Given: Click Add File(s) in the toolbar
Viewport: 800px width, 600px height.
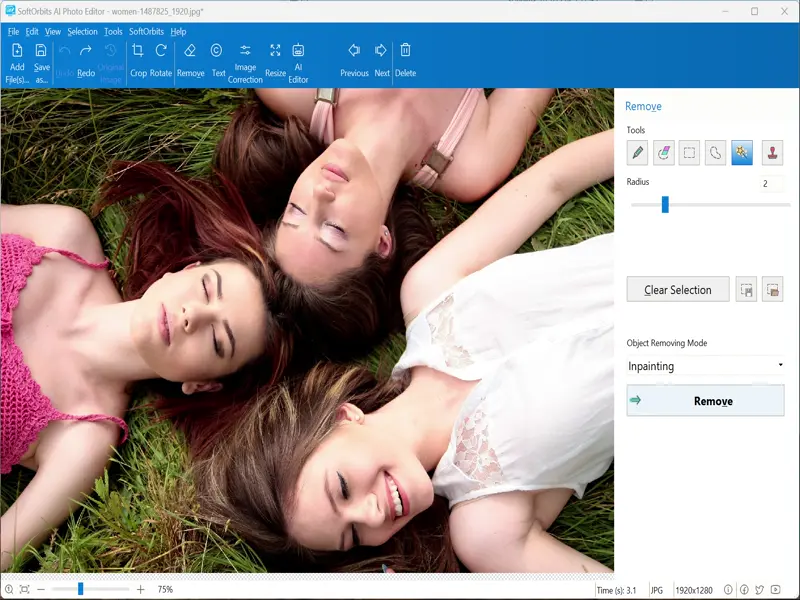Looking at the screenshot, I should pos(17,63).
